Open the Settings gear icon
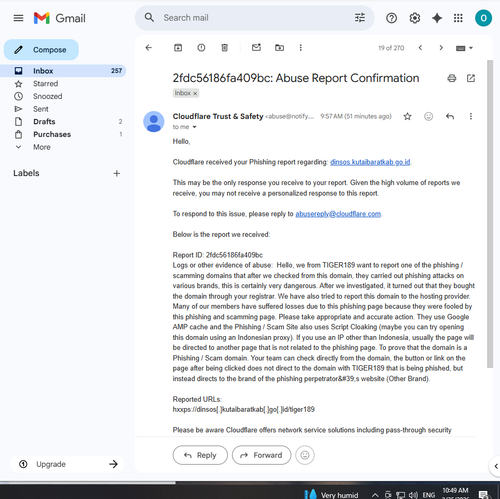The image size is (500, 499). 414,18
